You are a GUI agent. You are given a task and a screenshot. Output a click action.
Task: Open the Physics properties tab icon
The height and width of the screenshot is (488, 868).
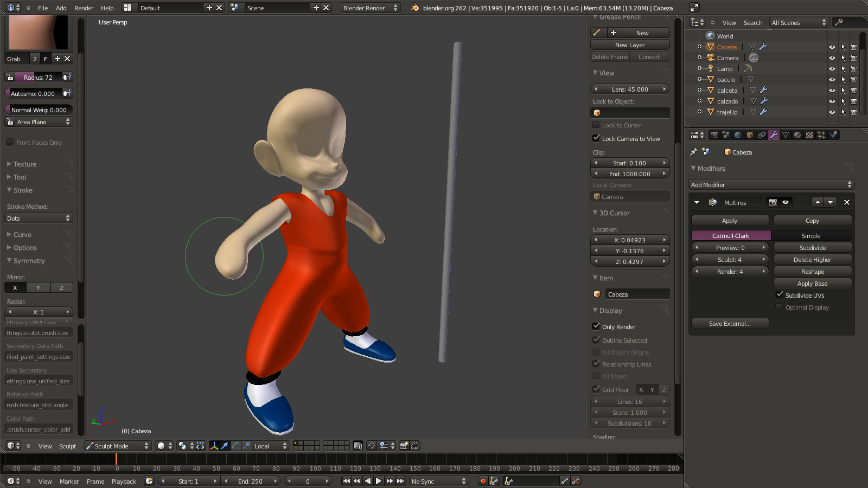833,135
